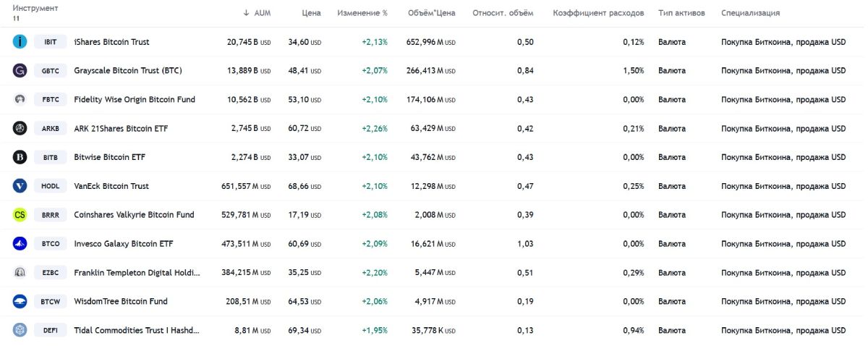Click the ARK 21Shares ETF logo icon

pos(20,128)
